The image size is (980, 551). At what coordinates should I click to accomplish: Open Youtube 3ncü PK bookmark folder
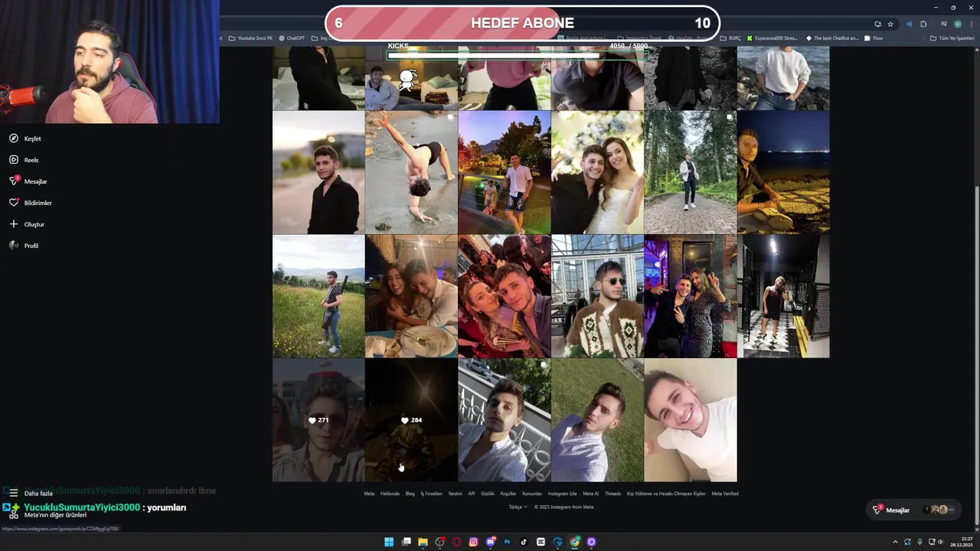coord(250,37)
